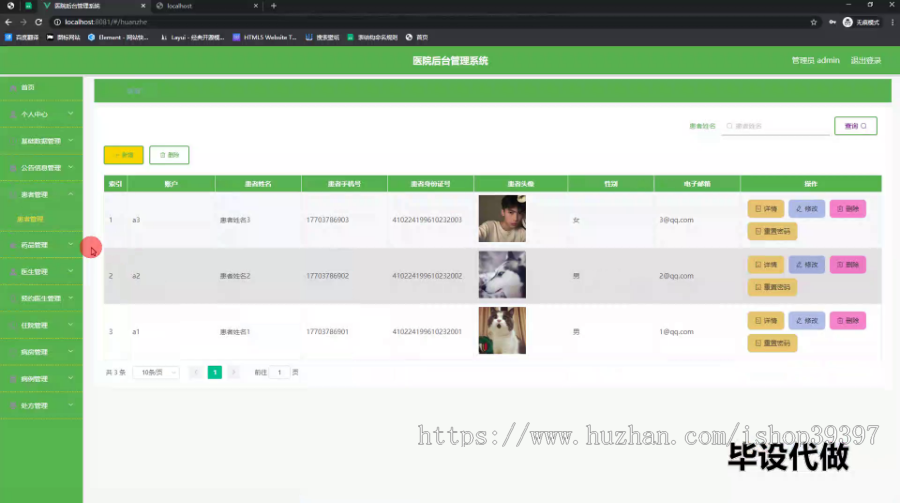The width and height of the screenshot is (900, 503).
Task: Click 详情 for account a1
Action: click(766, 320)
